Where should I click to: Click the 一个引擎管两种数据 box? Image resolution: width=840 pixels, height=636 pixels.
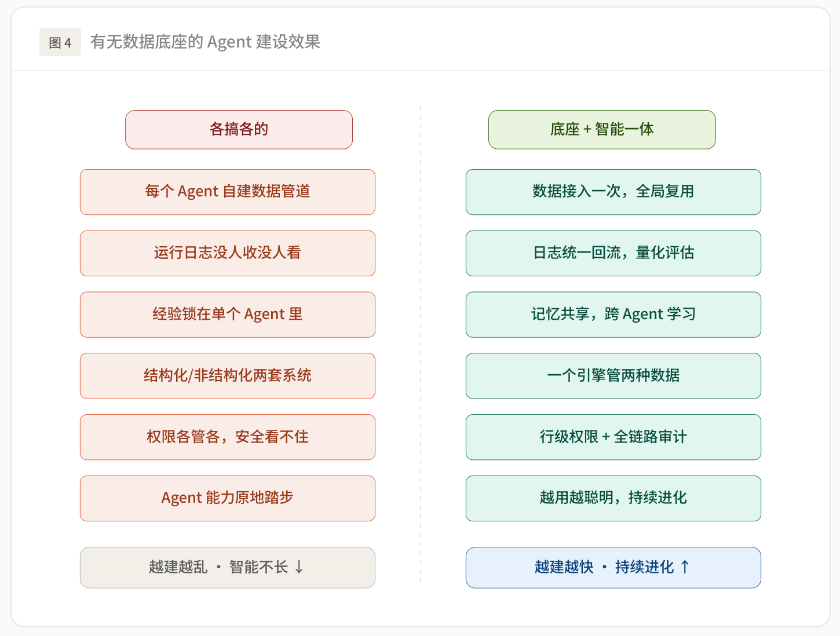pyautogui.click(x=613, y=376)
